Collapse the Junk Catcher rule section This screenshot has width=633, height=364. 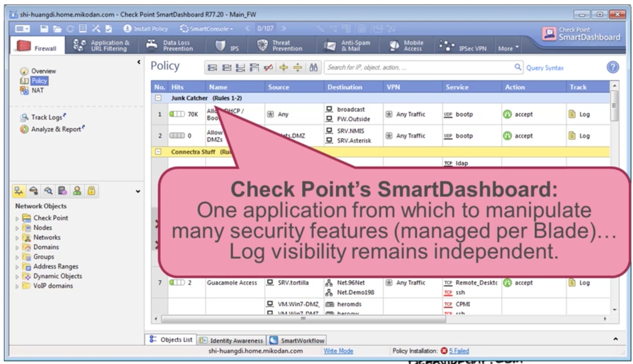(158, 98)
